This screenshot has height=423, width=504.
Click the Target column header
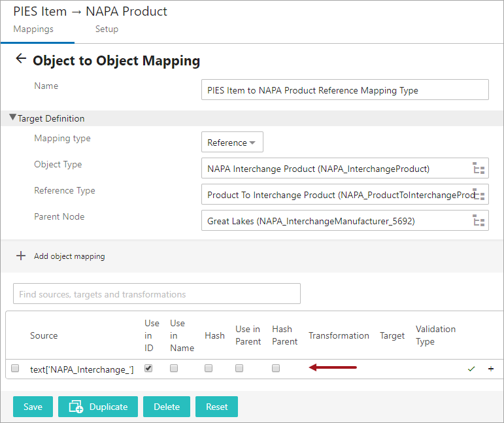click(x=392, y=335)
